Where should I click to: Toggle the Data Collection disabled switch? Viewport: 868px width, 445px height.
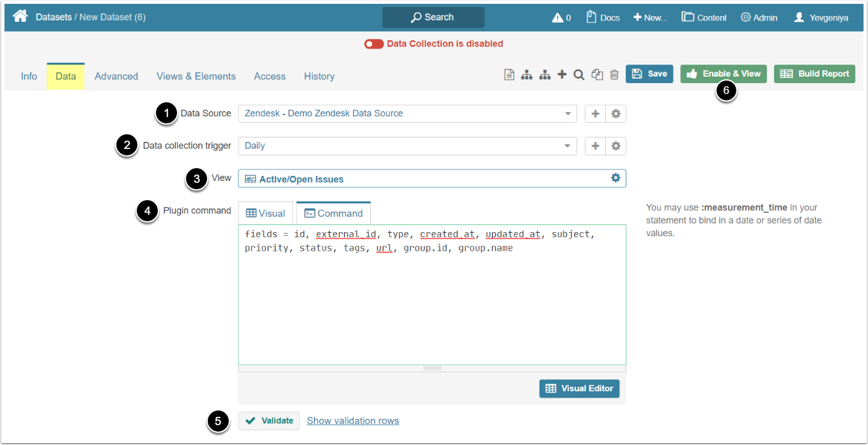(374, 44)
